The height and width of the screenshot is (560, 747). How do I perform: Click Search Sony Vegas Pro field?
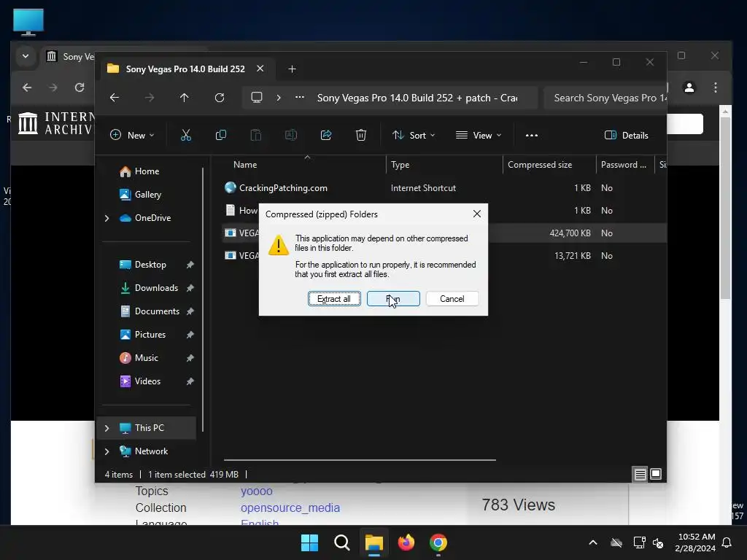pos(605,98)
